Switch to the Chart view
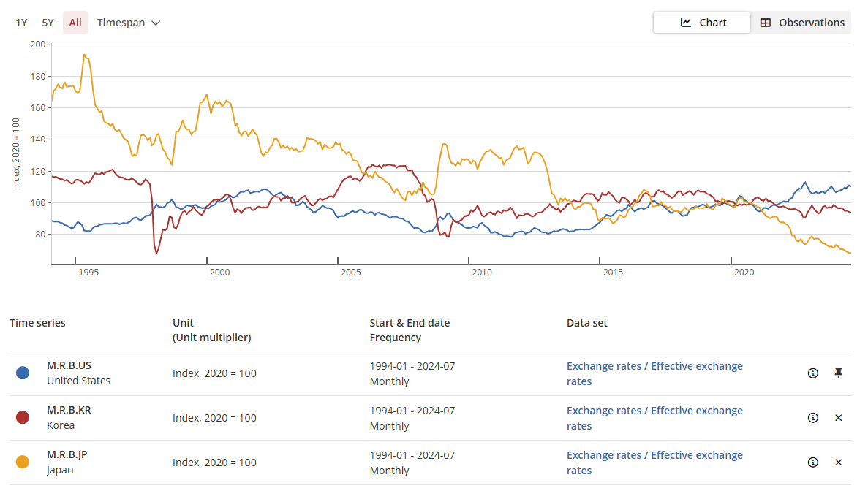 (702, 23)
